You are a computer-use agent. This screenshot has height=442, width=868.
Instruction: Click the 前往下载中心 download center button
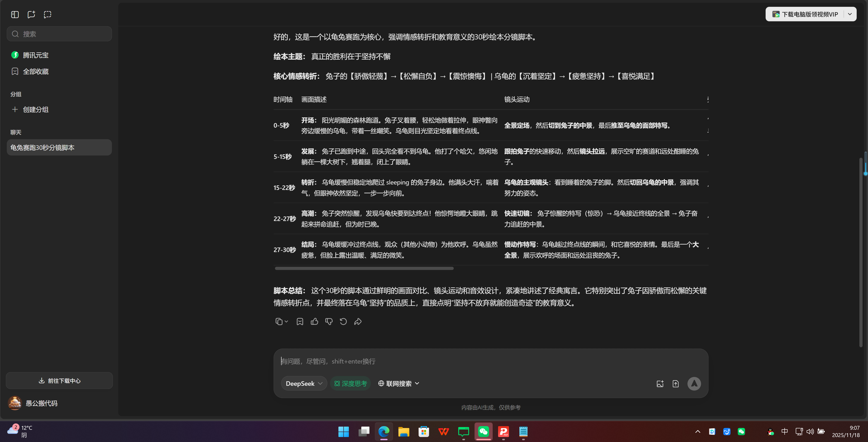coord(59,381)
